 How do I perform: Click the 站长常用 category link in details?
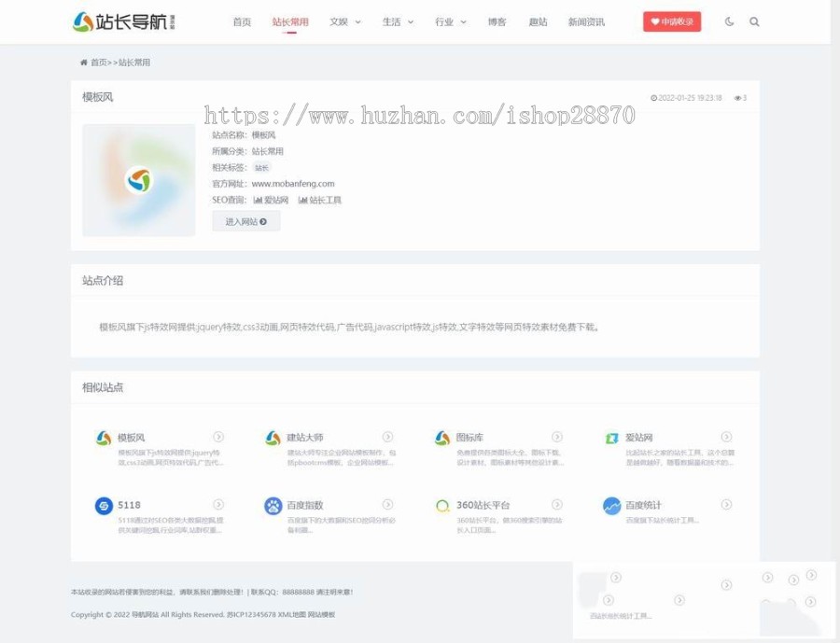click(267, 151)
